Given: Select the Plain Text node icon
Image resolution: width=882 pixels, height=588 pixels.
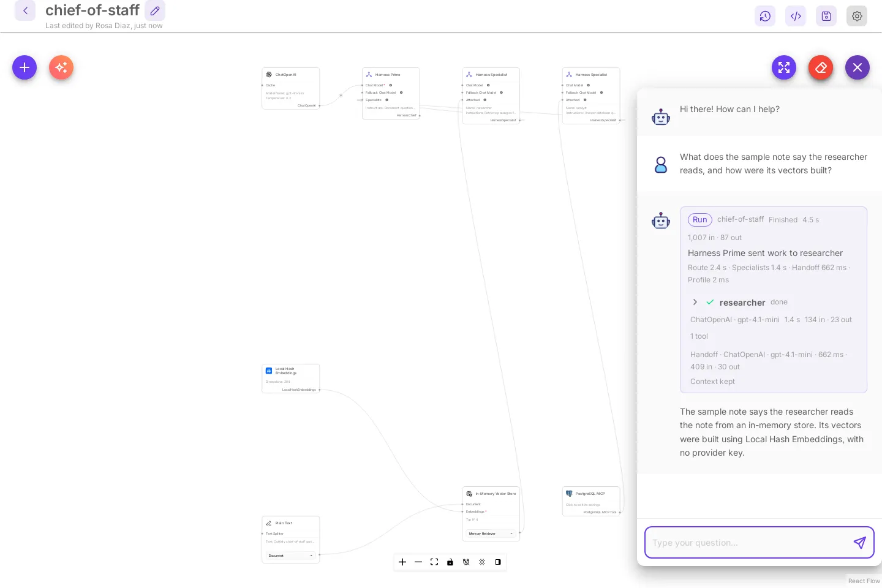Looking at the screenshot, I should (269, 523).
